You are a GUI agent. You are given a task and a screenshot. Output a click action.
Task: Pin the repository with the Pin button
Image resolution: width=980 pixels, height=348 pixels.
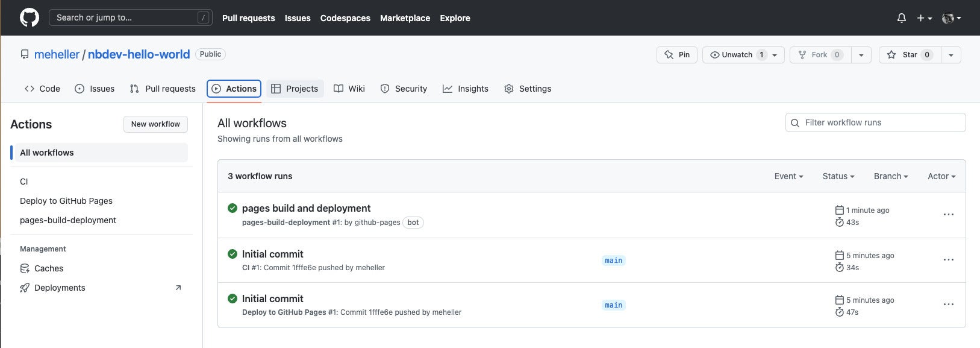pyautogui.click(x=677, y=55)
